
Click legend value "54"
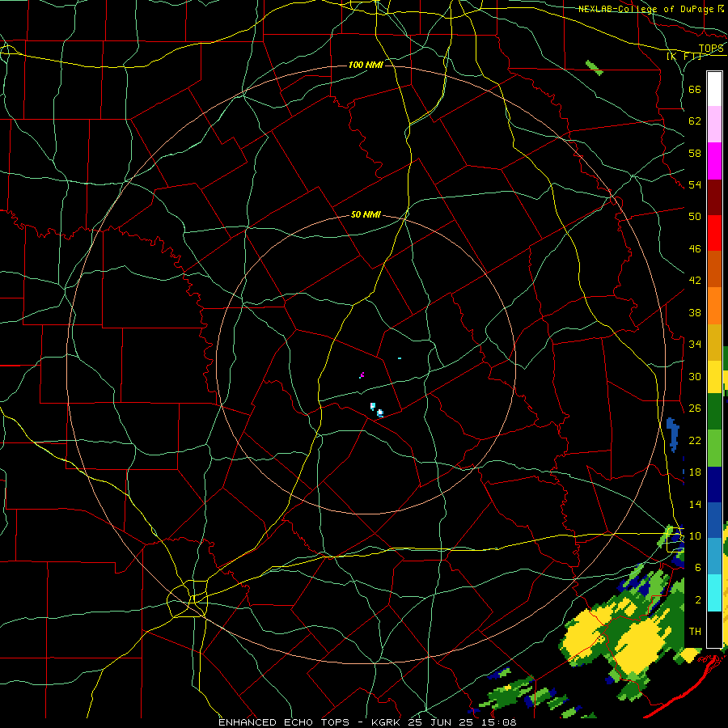[x=695, y=184]
